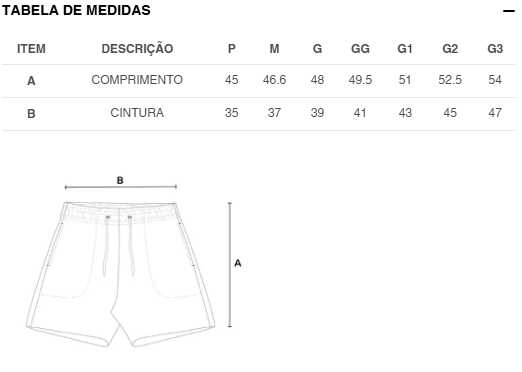The image size is (522, 372).
Task: Select the ITEM column header
Action: 31,49
